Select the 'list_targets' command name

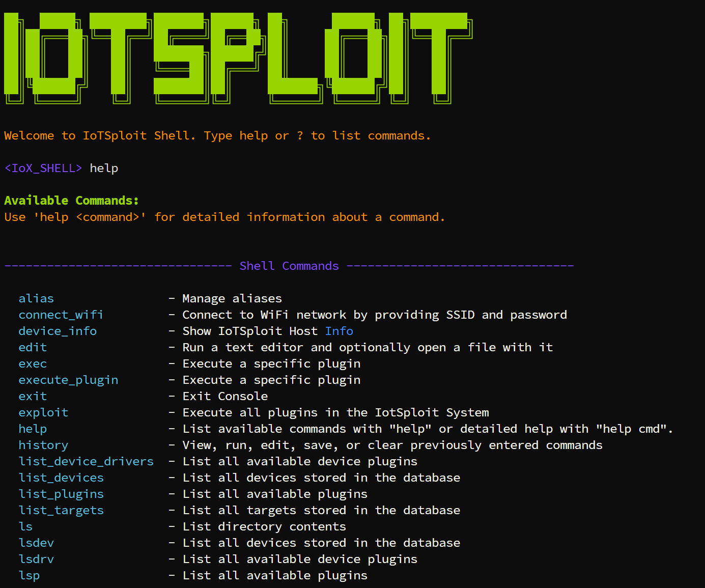(x=61, y=511)
